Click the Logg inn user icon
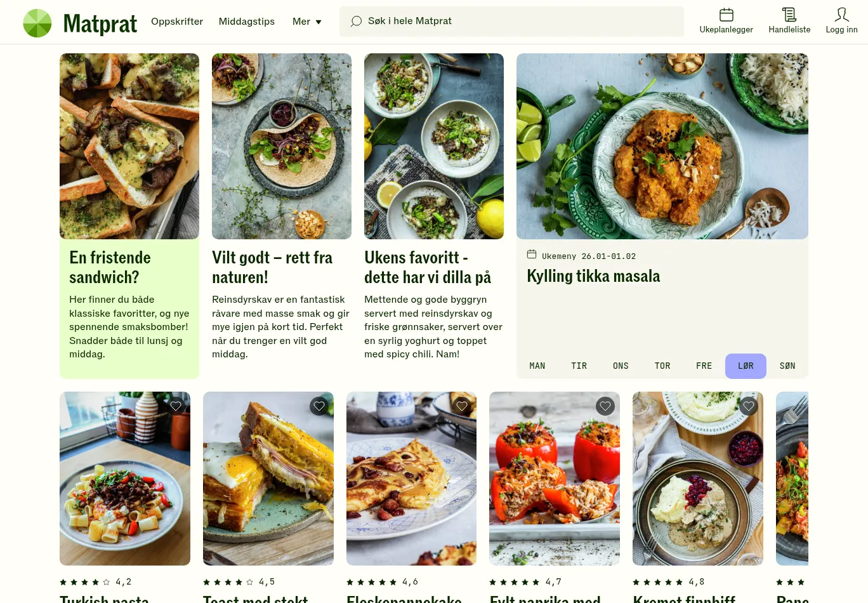The image size is (868, 603). (841, 15)
